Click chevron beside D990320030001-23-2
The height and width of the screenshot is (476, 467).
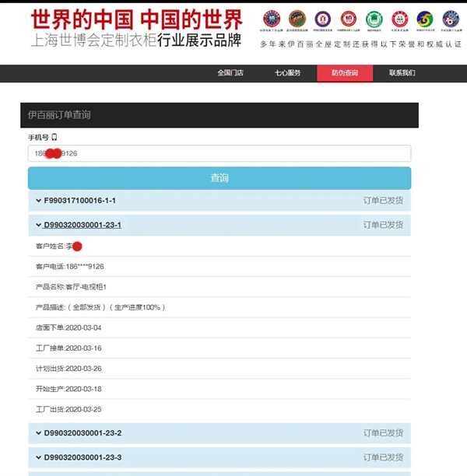pos(39,433)
